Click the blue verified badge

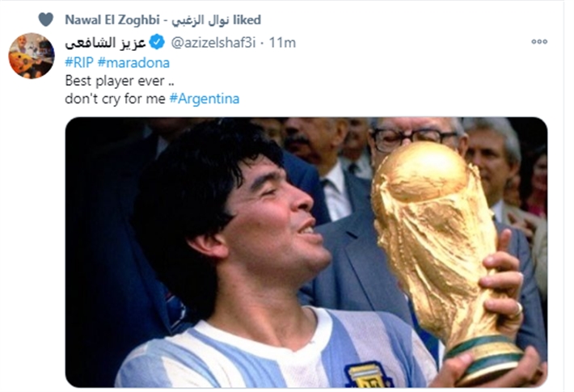pos(158,43)
